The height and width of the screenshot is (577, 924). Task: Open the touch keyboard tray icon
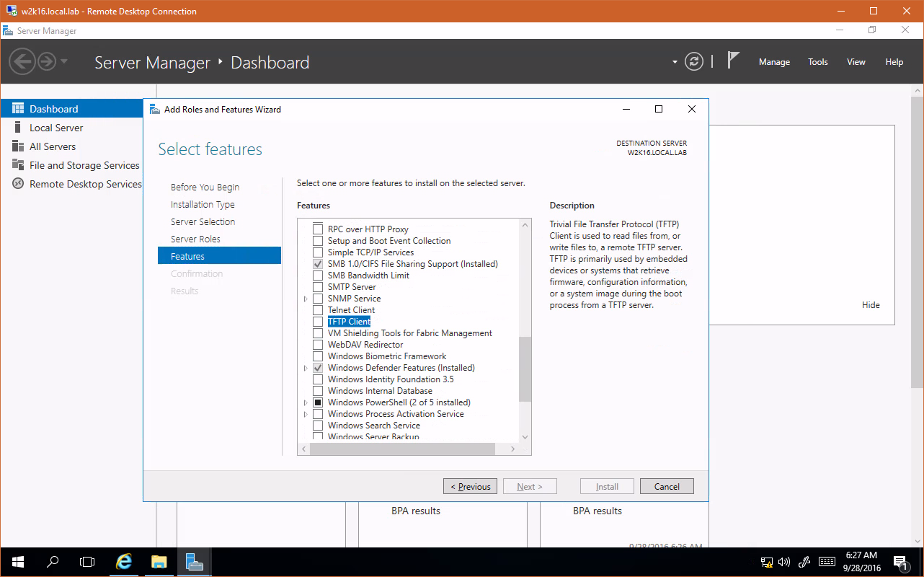point(827,562)
